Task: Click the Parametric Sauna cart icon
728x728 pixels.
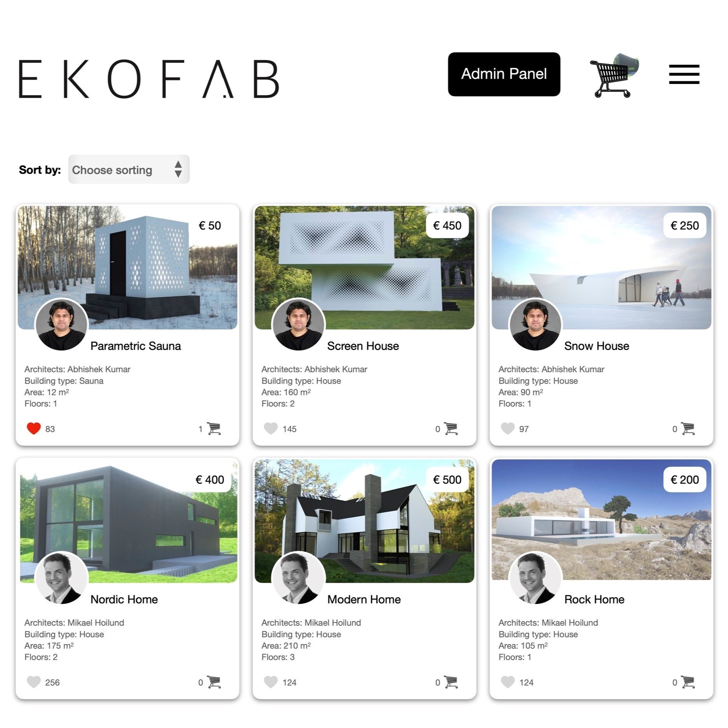Action: (x=214, y=428)
